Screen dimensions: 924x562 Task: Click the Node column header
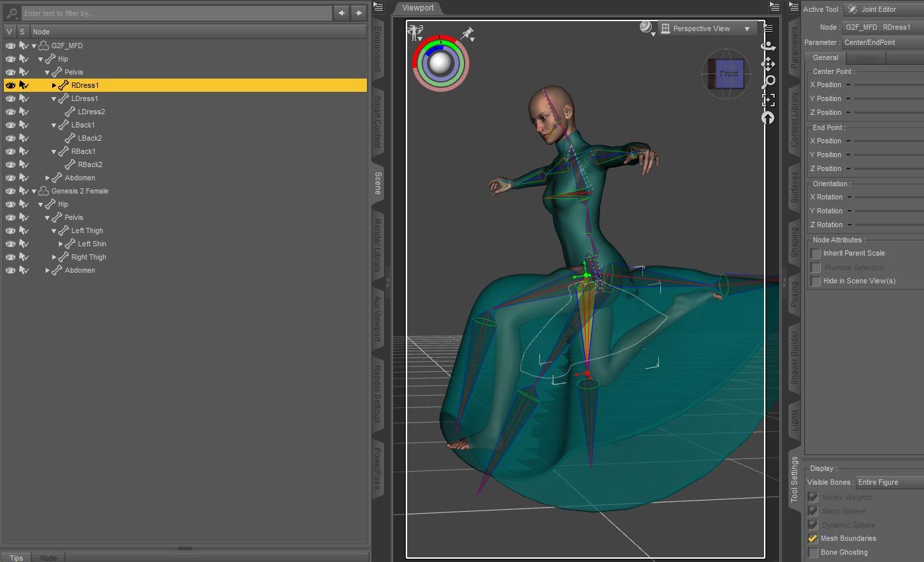(x=198, y=32)
